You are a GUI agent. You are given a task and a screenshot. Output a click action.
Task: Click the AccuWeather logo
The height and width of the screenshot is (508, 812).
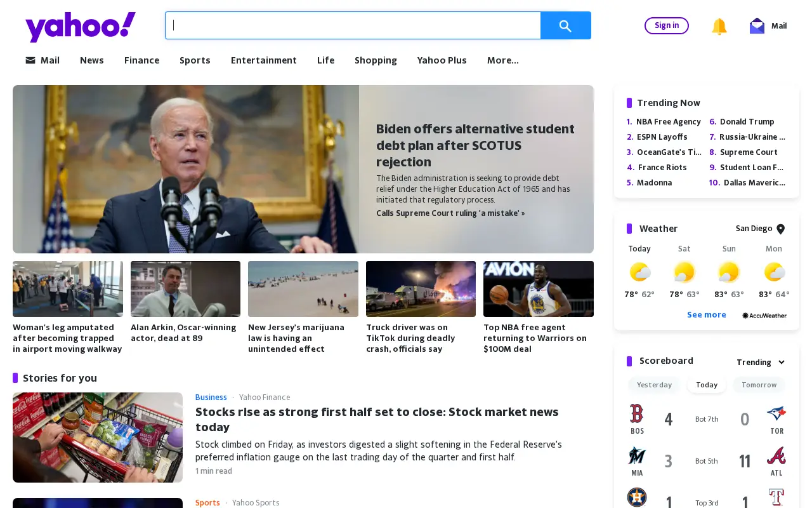[x=764, y=316]
